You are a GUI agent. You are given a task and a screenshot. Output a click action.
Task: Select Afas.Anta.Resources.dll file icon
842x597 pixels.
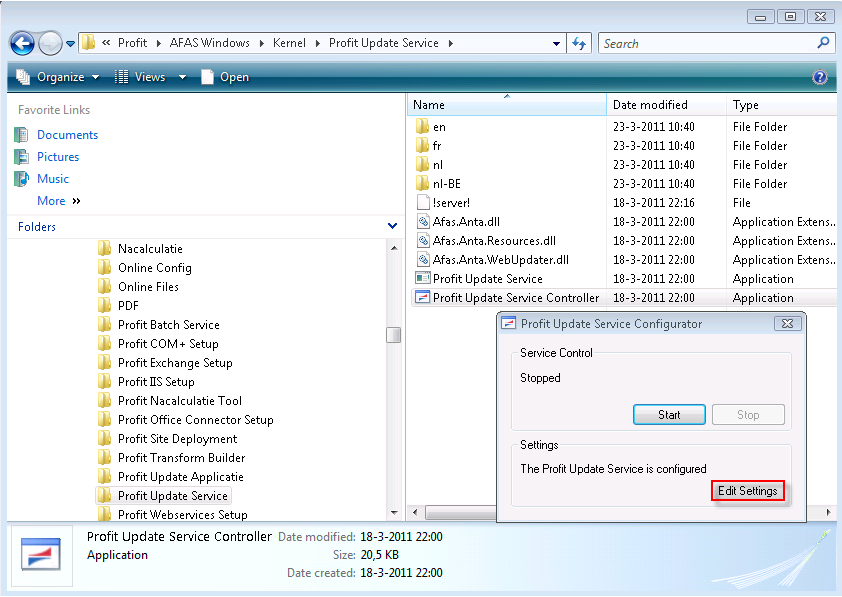tap(423, 241)
